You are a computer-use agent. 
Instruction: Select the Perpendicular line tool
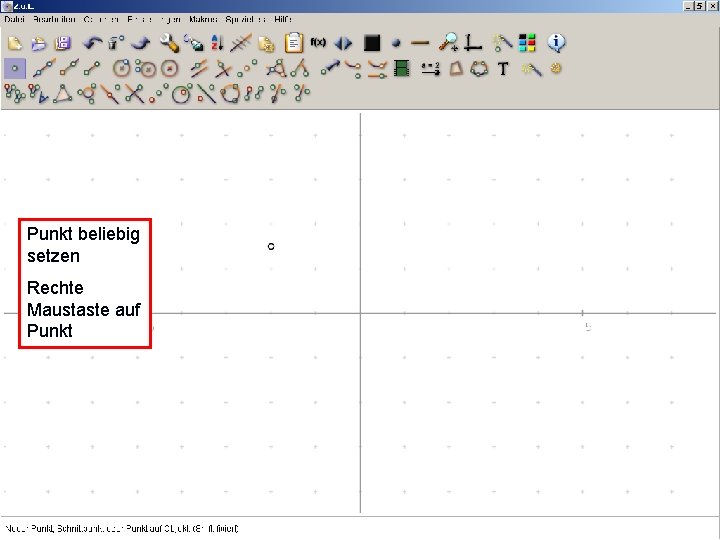[x=223, y=68]
